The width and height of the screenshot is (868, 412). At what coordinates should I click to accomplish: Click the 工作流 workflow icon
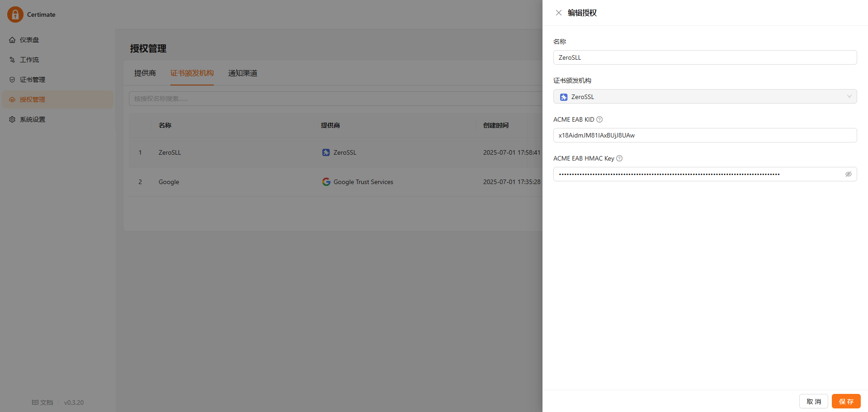tap(12, 60)
